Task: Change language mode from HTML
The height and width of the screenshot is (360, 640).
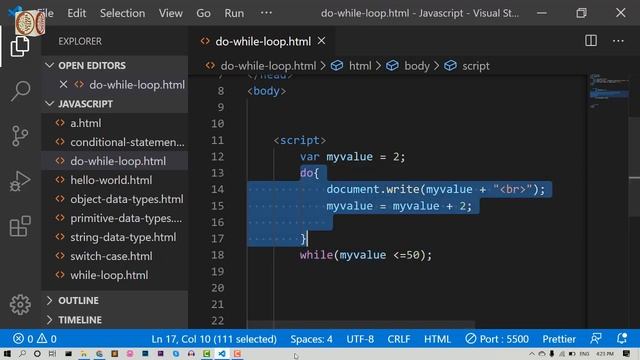Action: [x=437, y=339]
